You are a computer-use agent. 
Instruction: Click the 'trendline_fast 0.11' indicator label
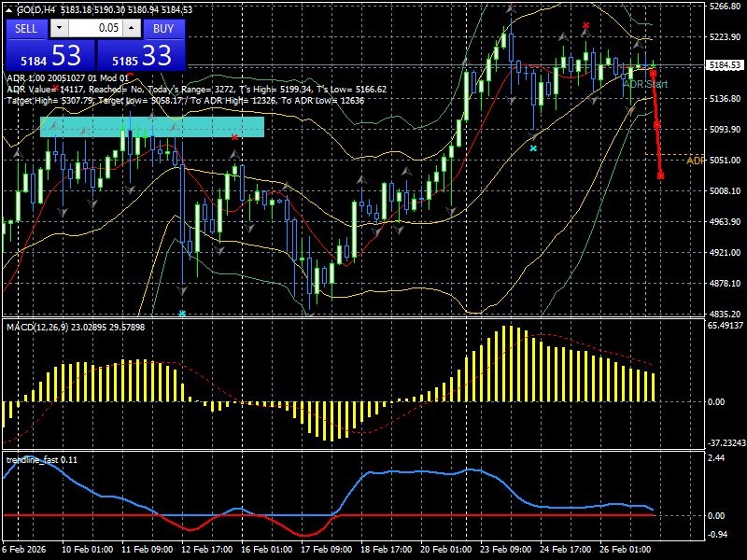[x=41, y=460]
